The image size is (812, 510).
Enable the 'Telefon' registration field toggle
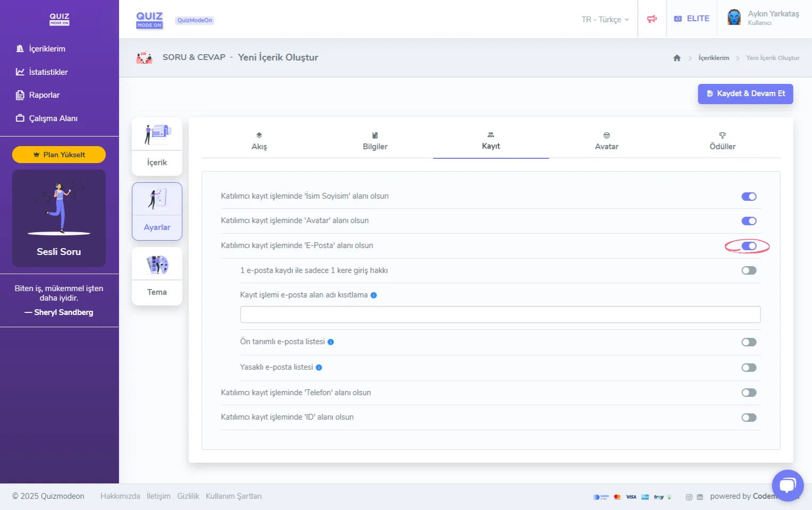[x=749, y=393]
